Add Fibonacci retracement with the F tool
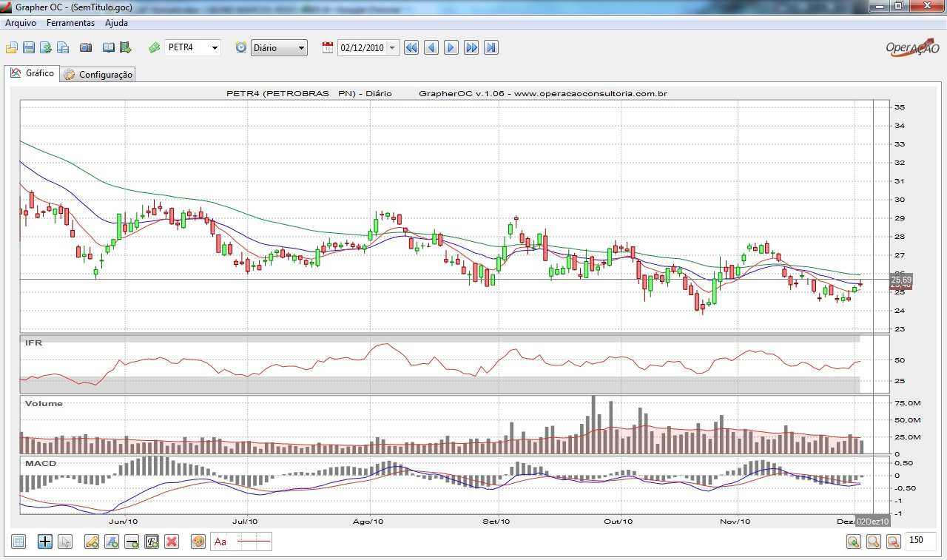Image resolution: width=947 pixels, height=560 pixels. 152,542
